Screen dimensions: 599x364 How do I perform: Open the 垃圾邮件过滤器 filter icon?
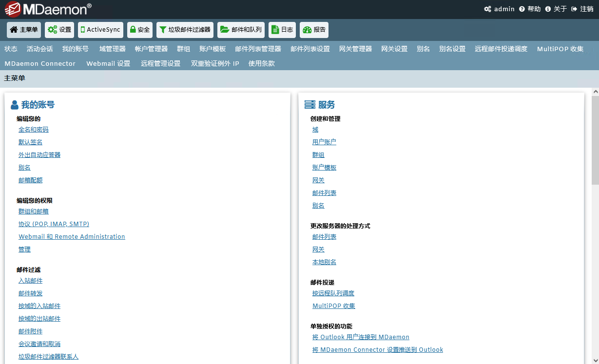[184, 30]
